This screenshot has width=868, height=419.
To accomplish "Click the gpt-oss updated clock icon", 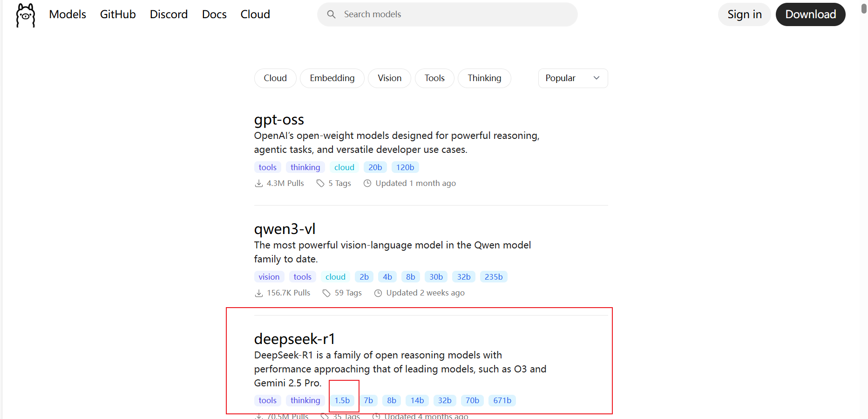I will 367,184.
